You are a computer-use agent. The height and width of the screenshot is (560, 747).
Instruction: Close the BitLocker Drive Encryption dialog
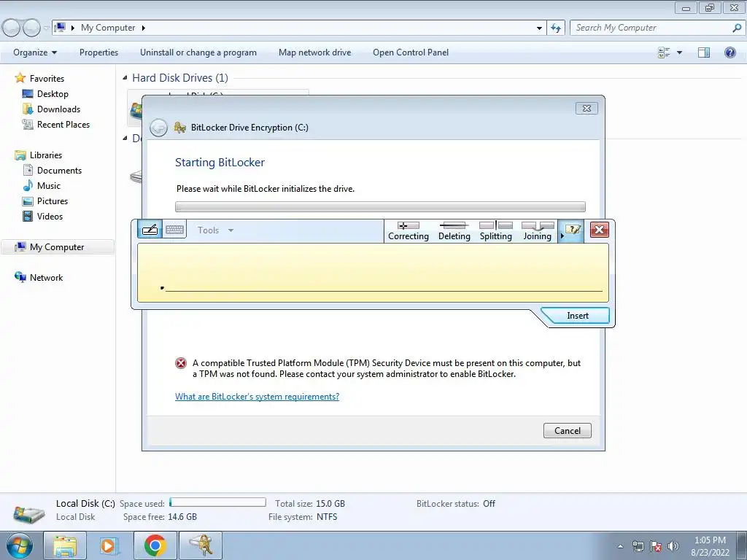click(587, 109)
